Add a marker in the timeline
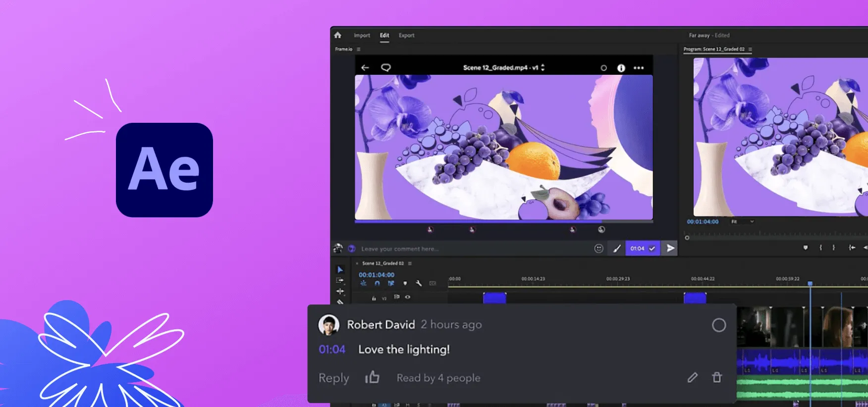The height and width of the screenshot is (407, 868). click(x=405, y=283)
